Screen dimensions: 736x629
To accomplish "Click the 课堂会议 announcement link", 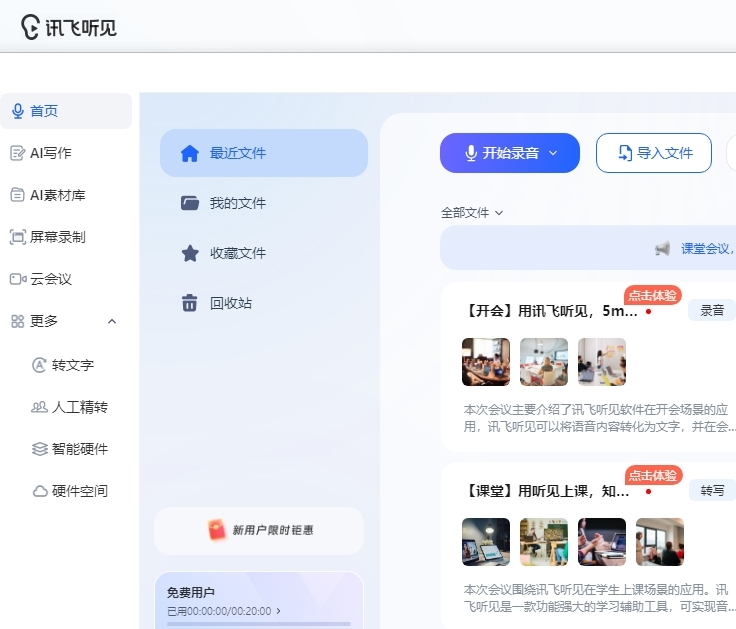I will (708, 248).
